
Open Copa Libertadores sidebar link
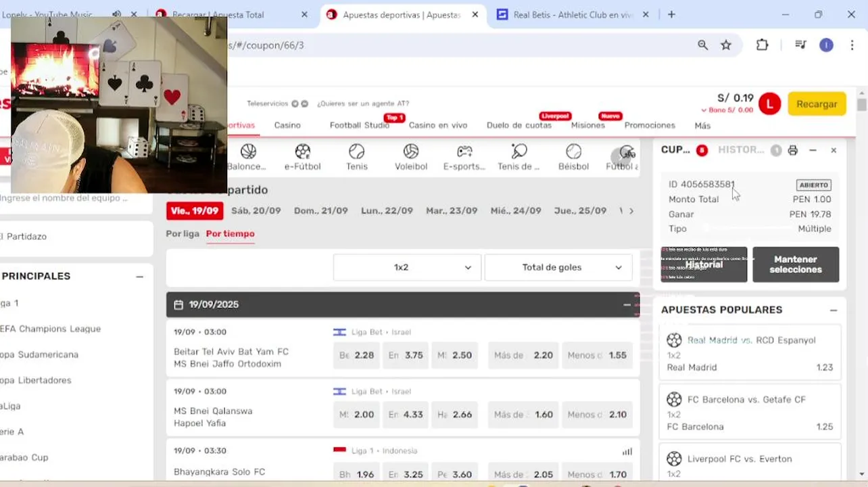(36, 380)
